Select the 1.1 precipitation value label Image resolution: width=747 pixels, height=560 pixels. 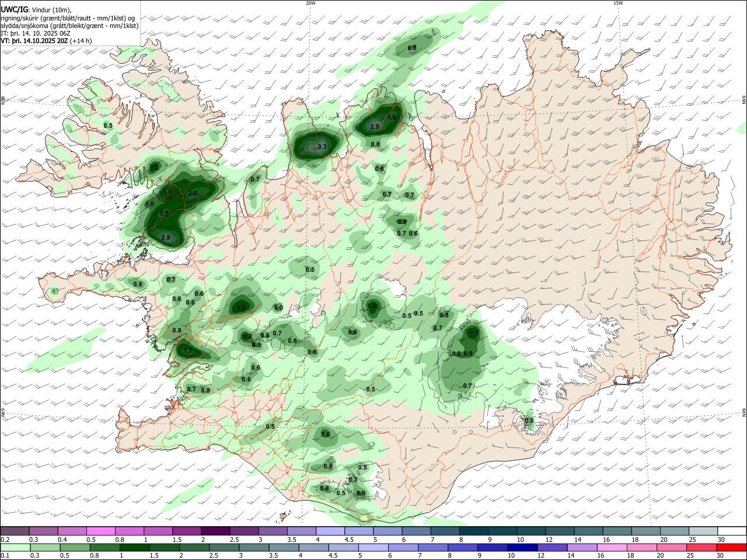click(x=474, y=332)
